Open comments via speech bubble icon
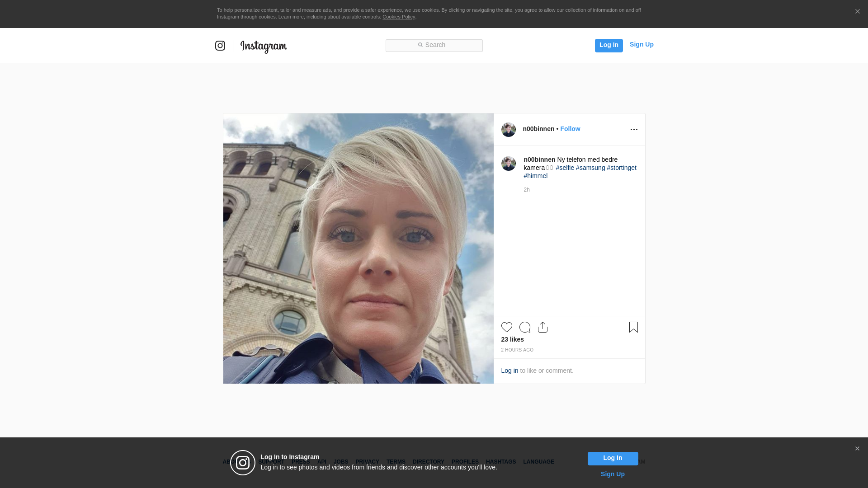This screenshot has height=488, width=868. [525, 327]
